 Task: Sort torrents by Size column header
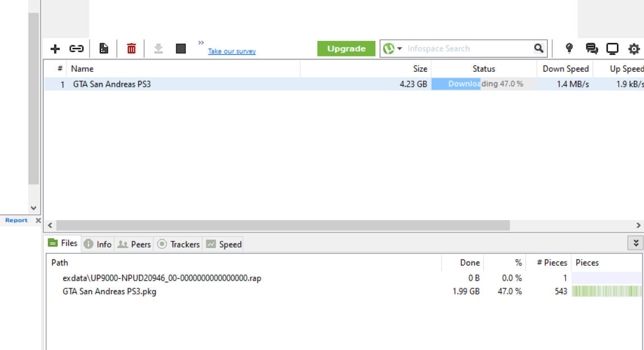pos(366,69)
